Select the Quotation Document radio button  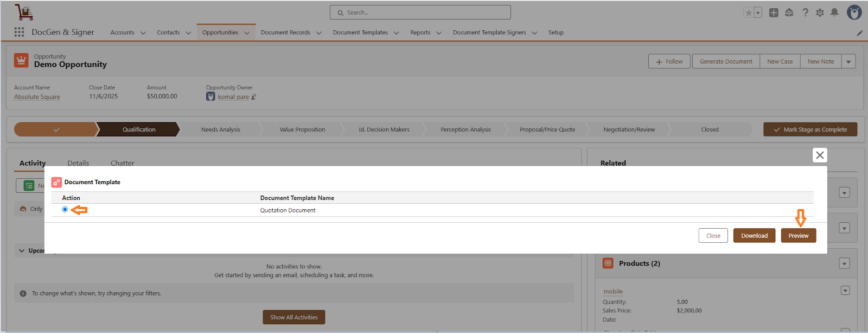65,210
